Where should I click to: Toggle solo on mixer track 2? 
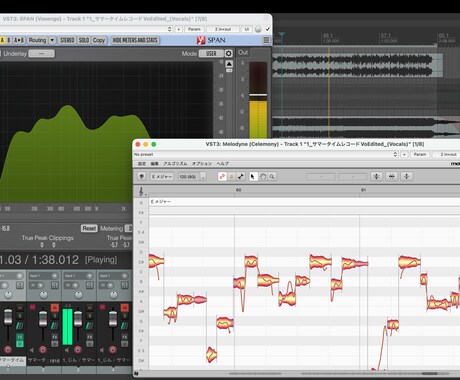click(x=55, y=316)
